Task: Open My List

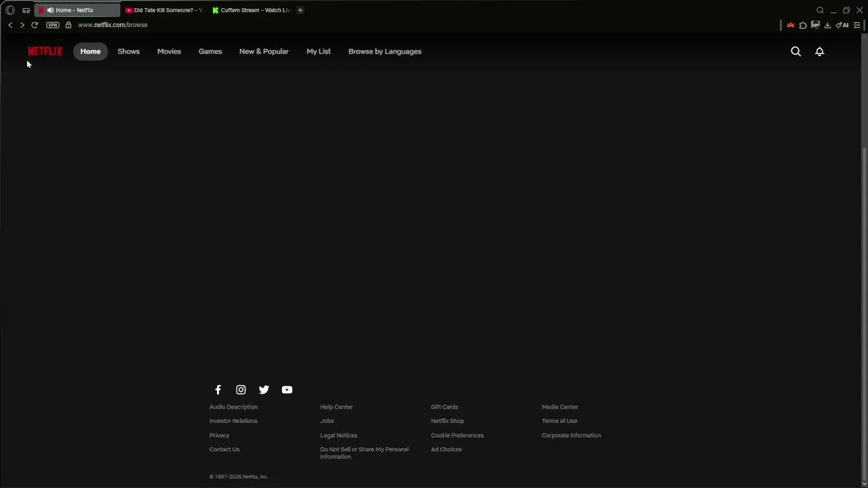Action: [x=319, y=52]
